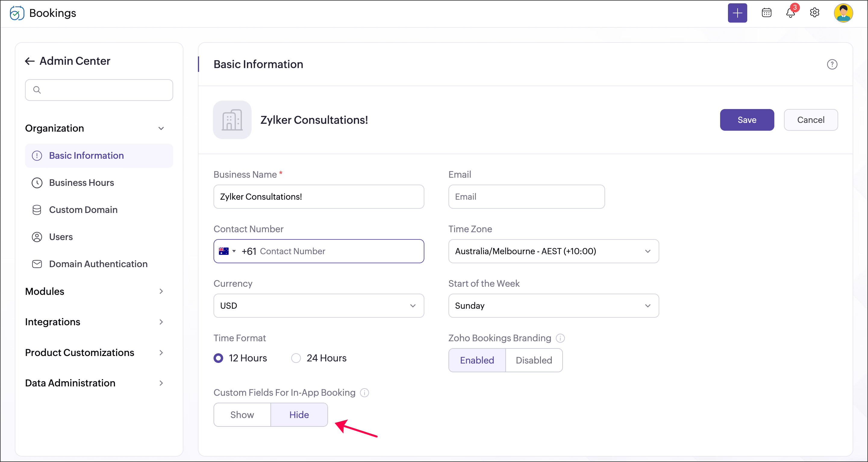Click the organization building logo placeholder
The width and height of the screenshot is (868, 462).
(x=232, y=120)
